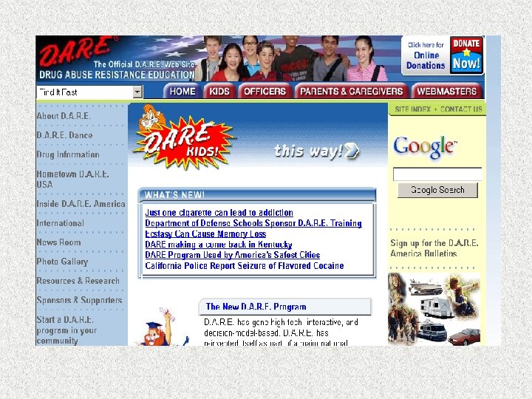
Task: Click the vehicles and families collage image
Action: [x=434, y=309]
